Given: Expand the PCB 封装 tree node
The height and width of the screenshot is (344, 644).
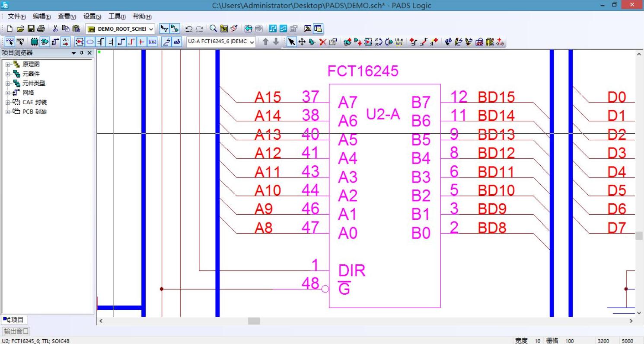Looking at the screenshot, I should 7,112.
